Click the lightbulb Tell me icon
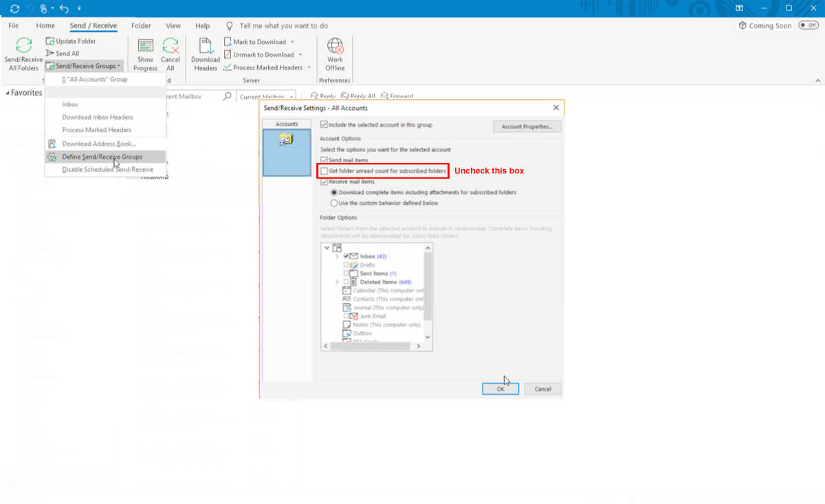Screen dimensions: 825x504 point(230,25)
